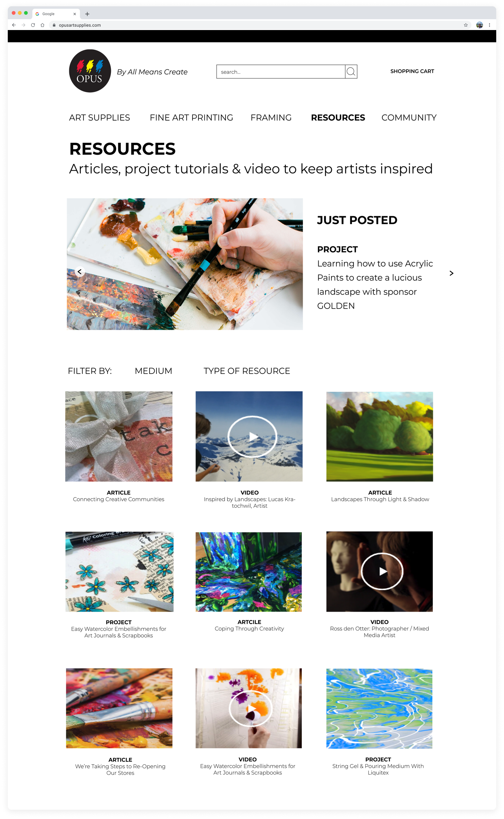Select the Fine Art Printing menu item
Viewport: 504px width, 819px height.
pos(191,118)
